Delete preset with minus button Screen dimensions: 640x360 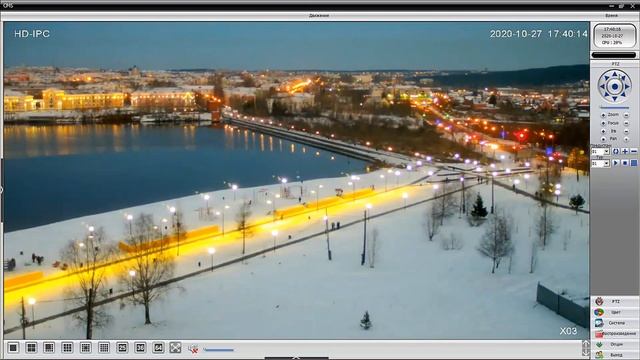pyautogui.click(x=634, y=151)
